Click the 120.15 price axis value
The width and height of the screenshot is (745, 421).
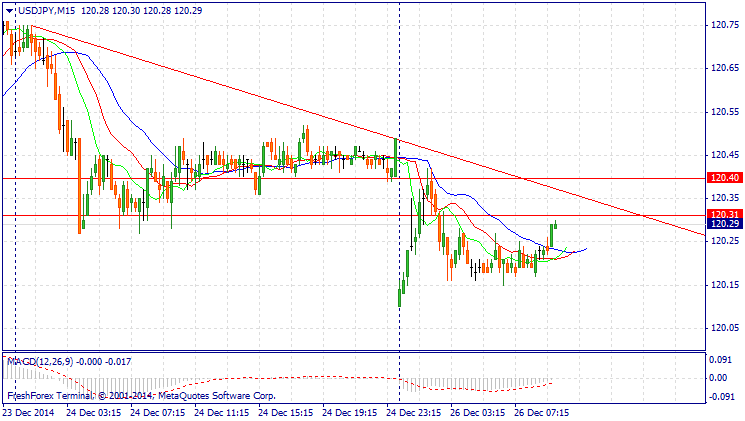coord(725,285)
